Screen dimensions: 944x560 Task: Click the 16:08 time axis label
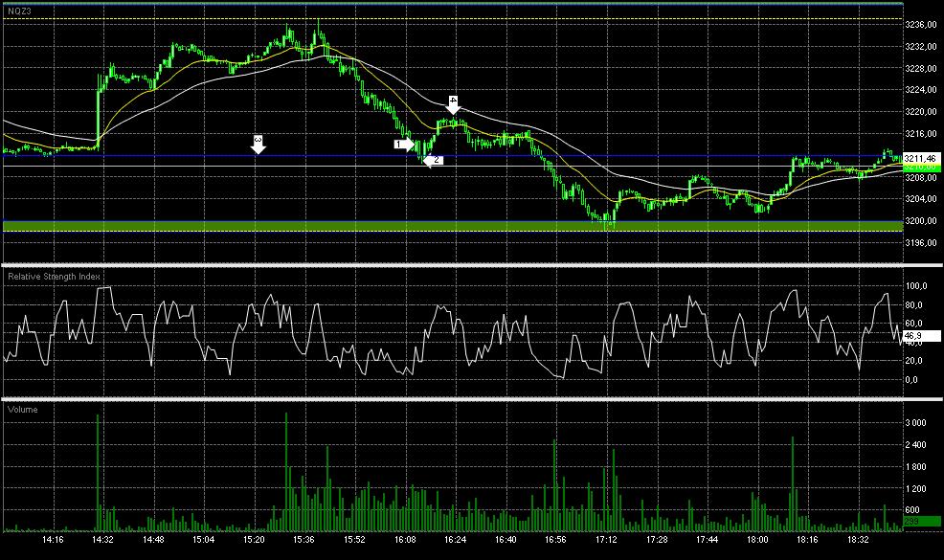click(x=405, y=540)
